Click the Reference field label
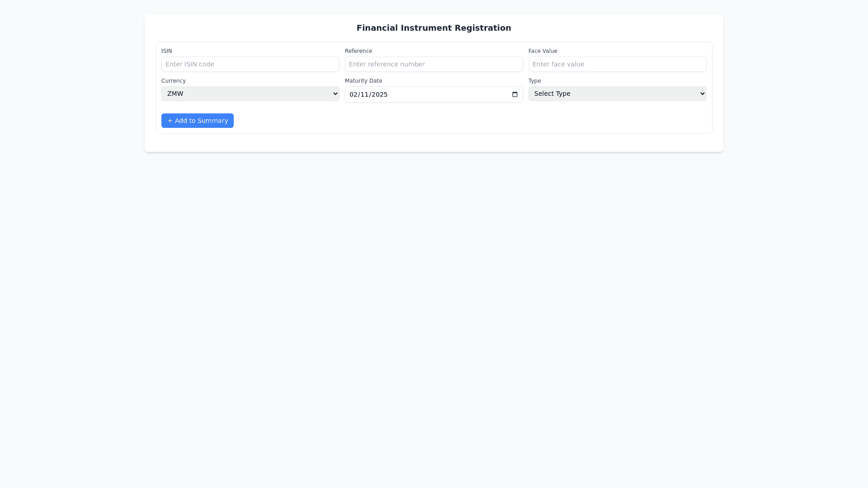 click(358, 51)
